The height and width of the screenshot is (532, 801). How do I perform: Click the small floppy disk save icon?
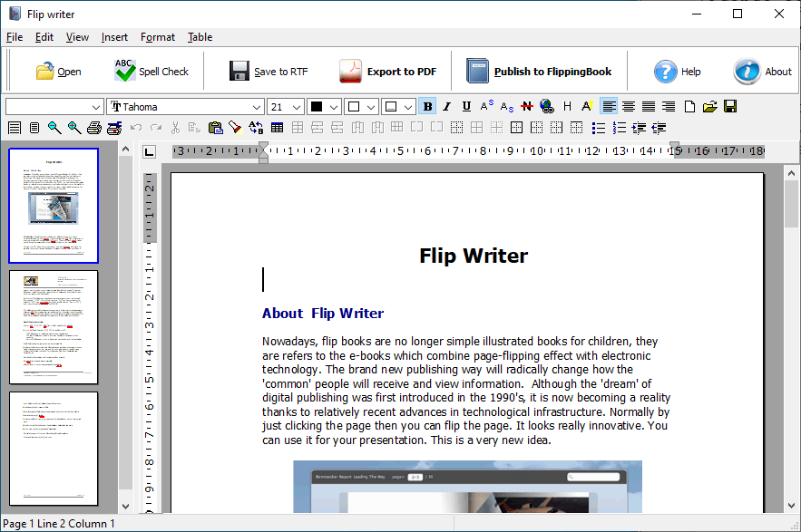730,106
